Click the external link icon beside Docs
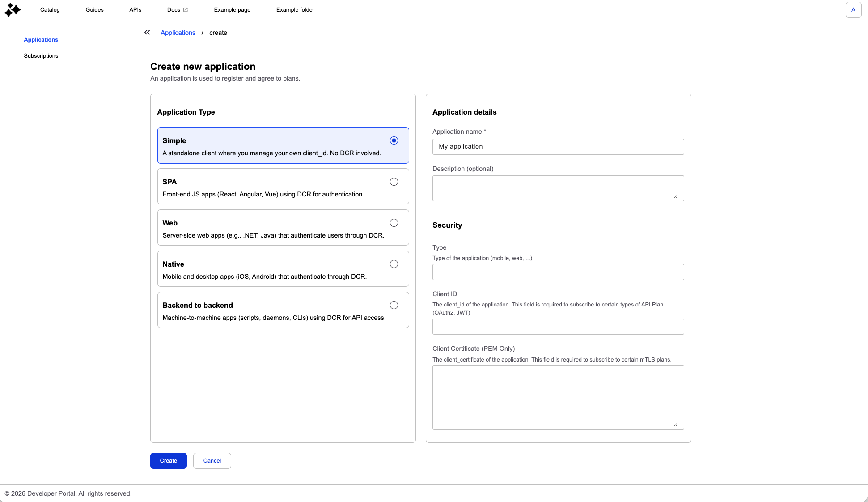868x502 pixels. point(186,10)
